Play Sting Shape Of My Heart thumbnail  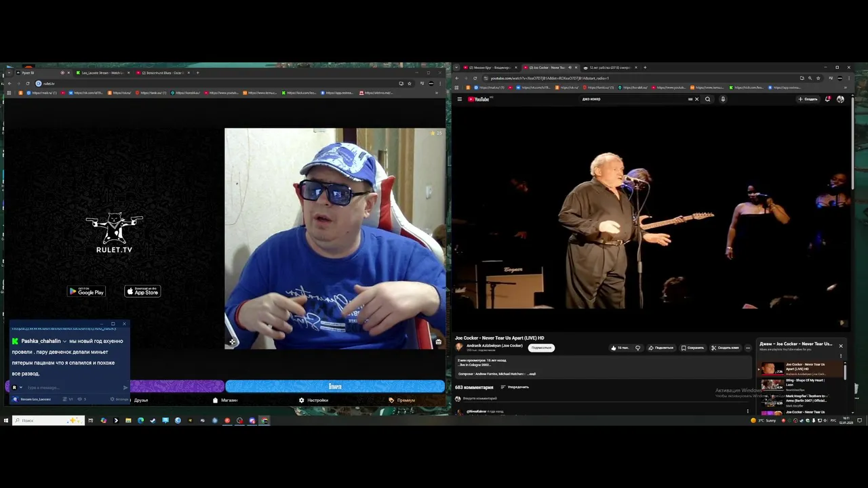tap(771, 384)
